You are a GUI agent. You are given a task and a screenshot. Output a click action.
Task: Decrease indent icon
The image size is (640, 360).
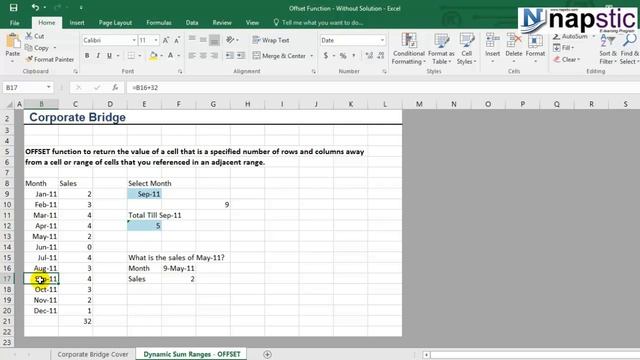click(x=230, y=56)
